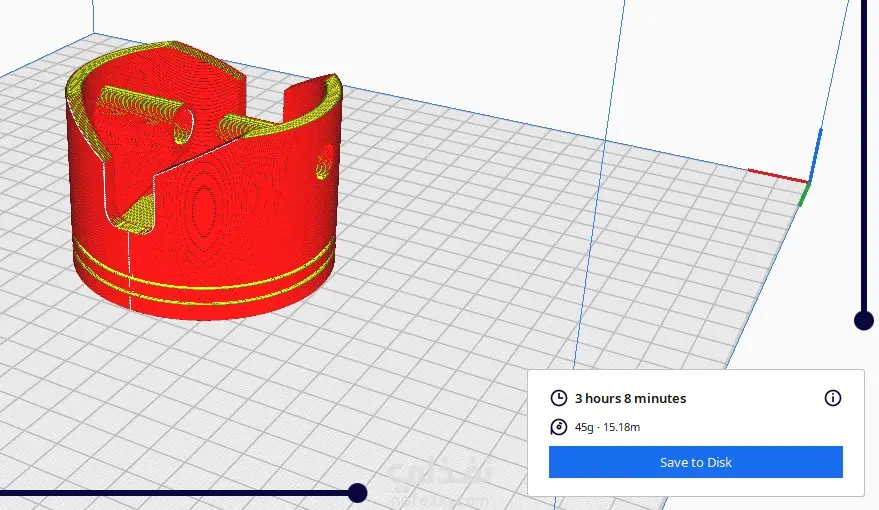Select the red sliced piston model

coord(203,181)
